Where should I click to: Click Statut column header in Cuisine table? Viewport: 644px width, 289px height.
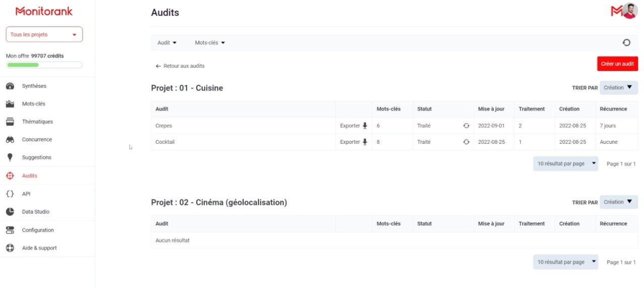coord(424,109)
